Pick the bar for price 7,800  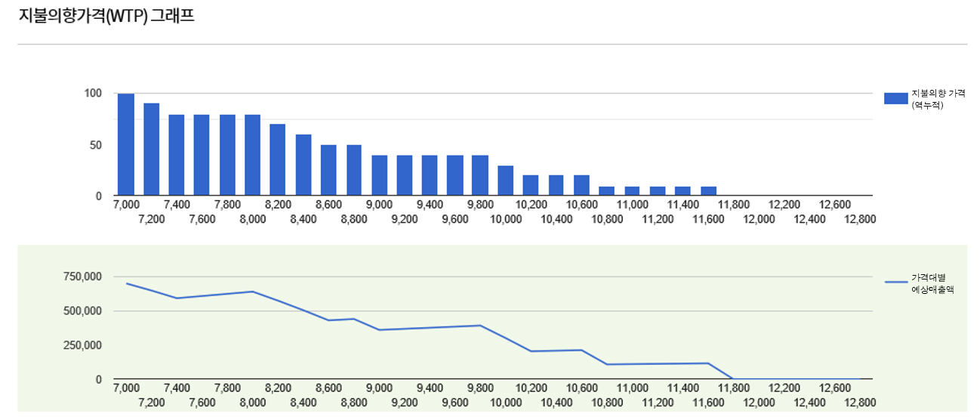[227, 154]
